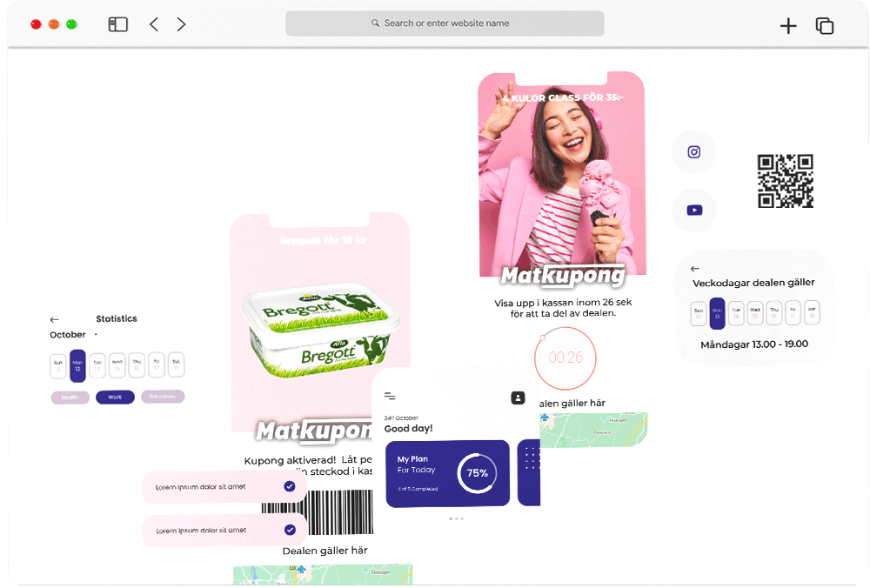This screenshot has height=588, width=870.
Task: Click back arrow in Statistics panel
Action: 54,319
